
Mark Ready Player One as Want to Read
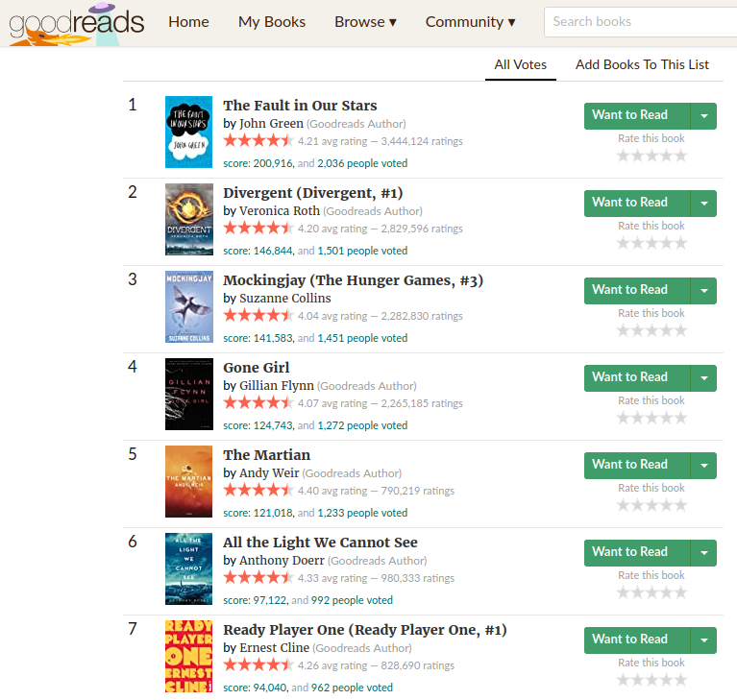point(637,640)
